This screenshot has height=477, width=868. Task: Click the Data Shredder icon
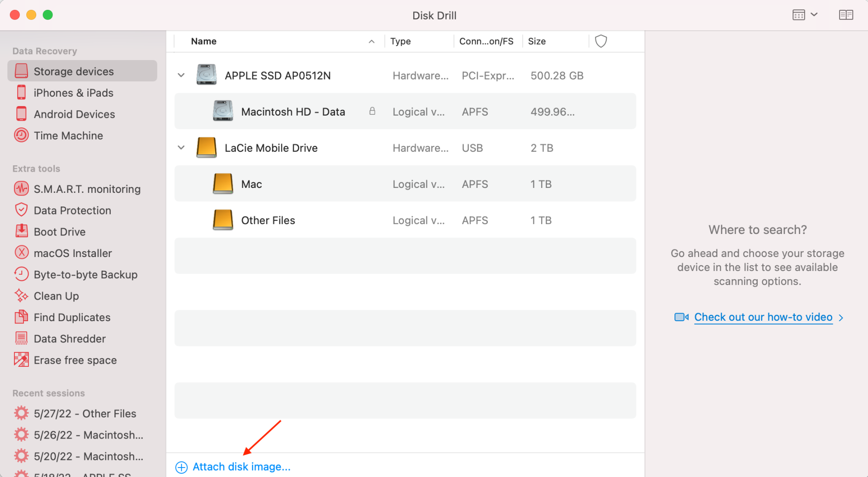21,338
